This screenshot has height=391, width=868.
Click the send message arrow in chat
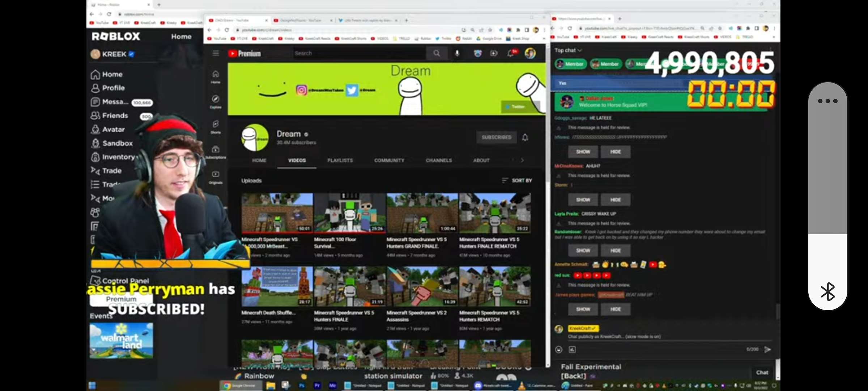click(767, 349)
